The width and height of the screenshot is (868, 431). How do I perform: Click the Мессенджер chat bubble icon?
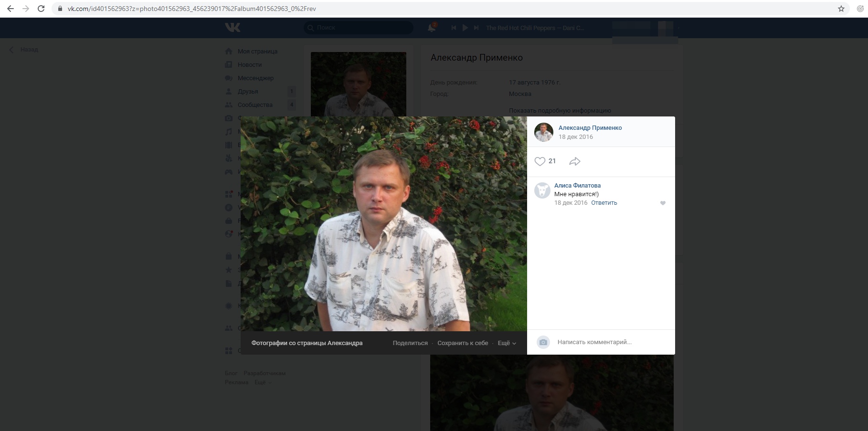point(229,78)
